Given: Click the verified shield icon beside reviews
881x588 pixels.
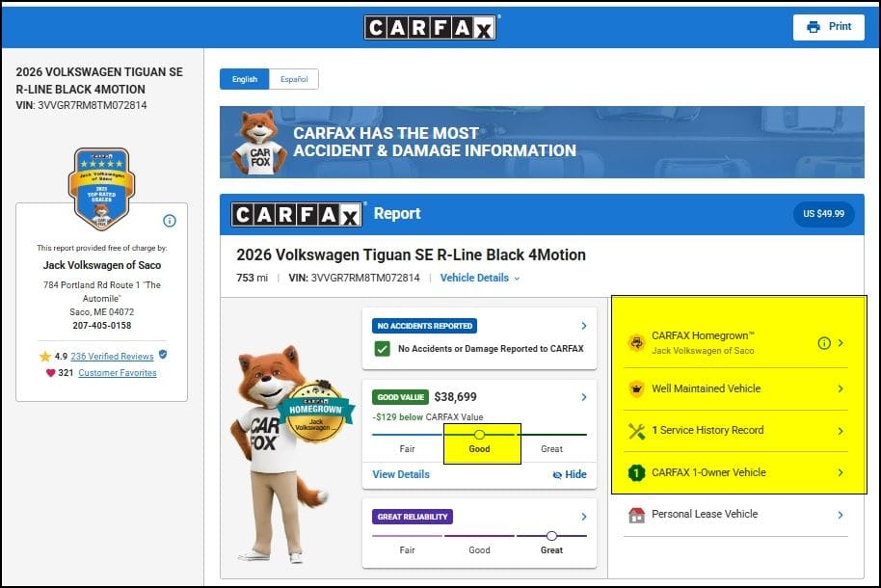Looking at the screenshot, I should (163, 354).
